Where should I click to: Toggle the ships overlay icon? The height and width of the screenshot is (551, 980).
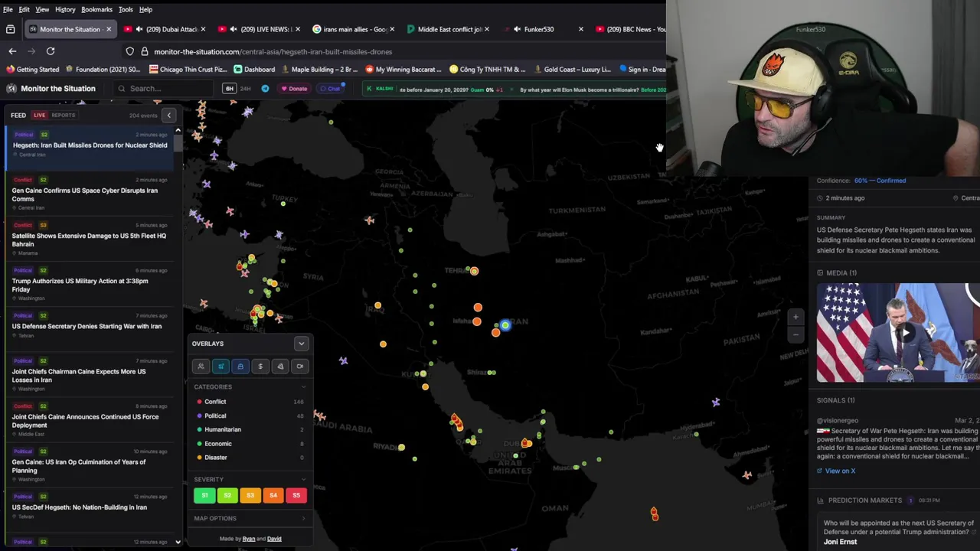click(x=240, y=367)
